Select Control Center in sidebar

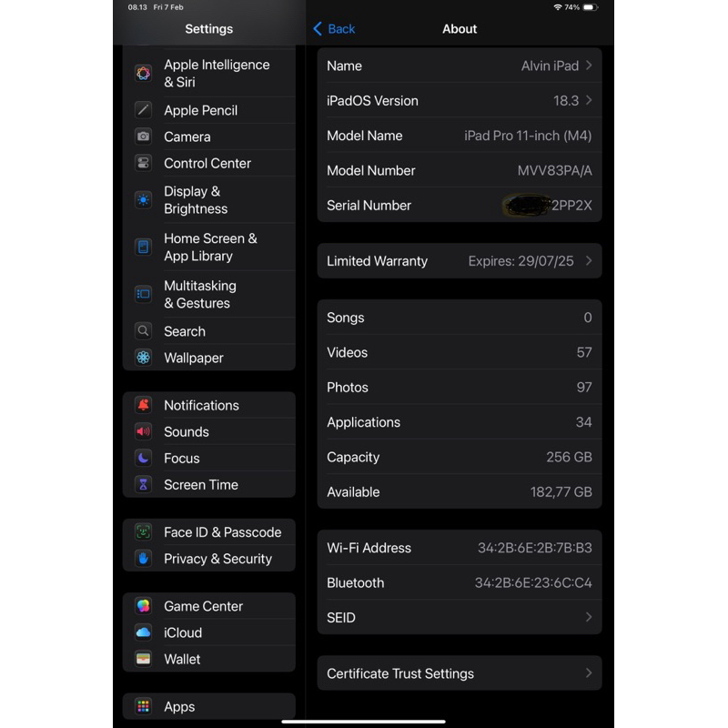(209, 163)
